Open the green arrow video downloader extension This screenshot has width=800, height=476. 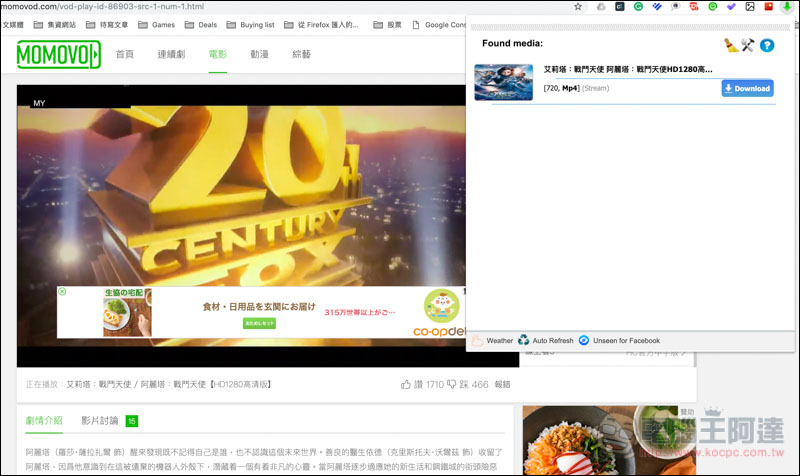(x=787, y=7)
